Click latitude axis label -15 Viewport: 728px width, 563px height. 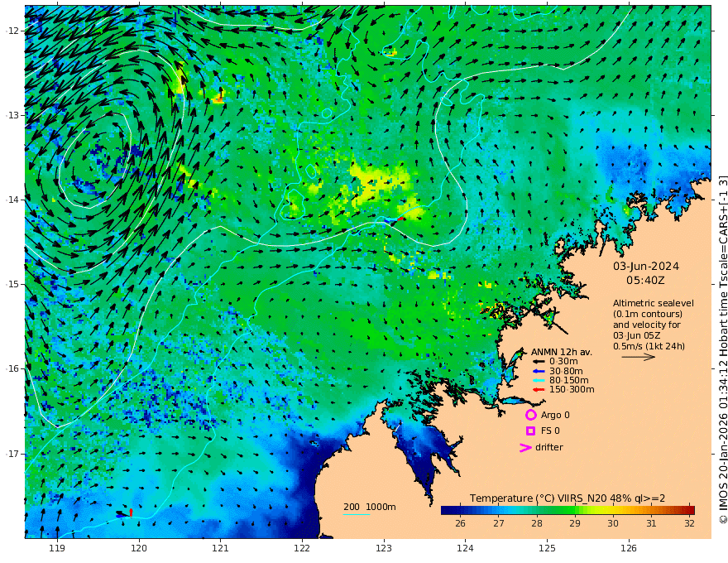(12, 284)
